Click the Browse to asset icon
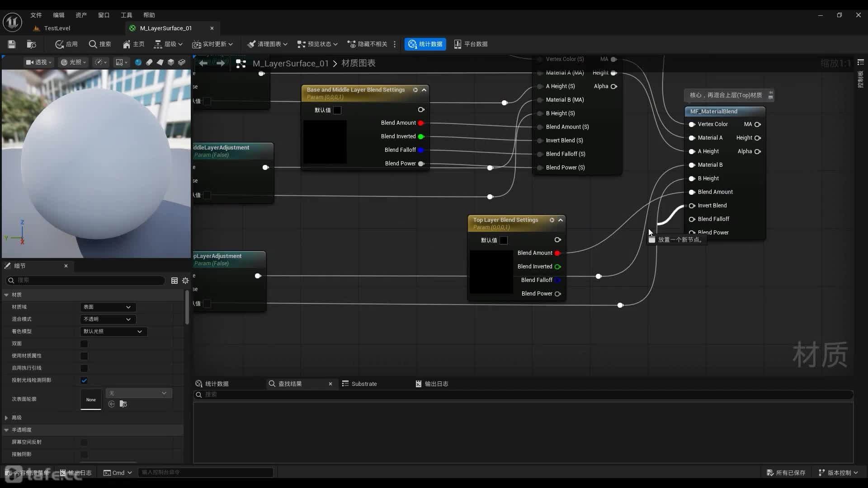 [x=31, y=44]
